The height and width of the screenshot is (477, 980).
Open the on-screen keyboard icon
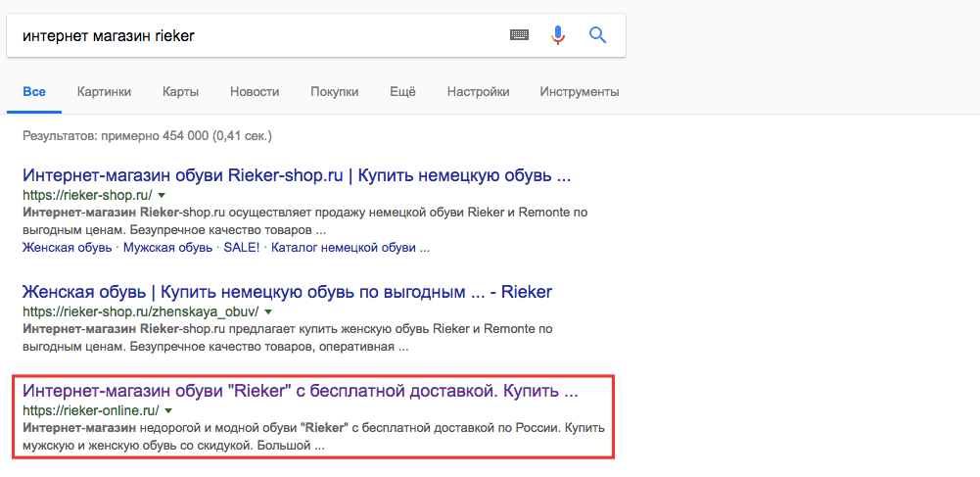(519, 35)
